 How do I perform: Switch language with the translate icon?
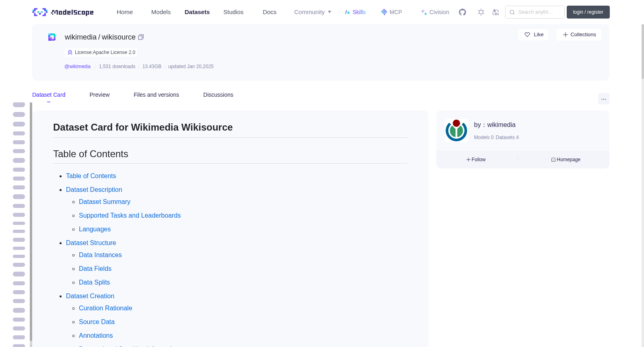(x=495, y=12)
